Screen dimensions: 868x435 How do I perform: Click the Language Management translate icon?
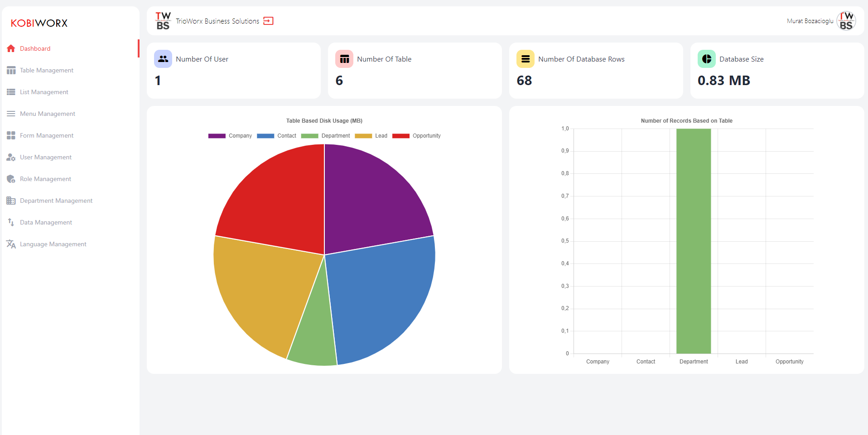[11, 244]
